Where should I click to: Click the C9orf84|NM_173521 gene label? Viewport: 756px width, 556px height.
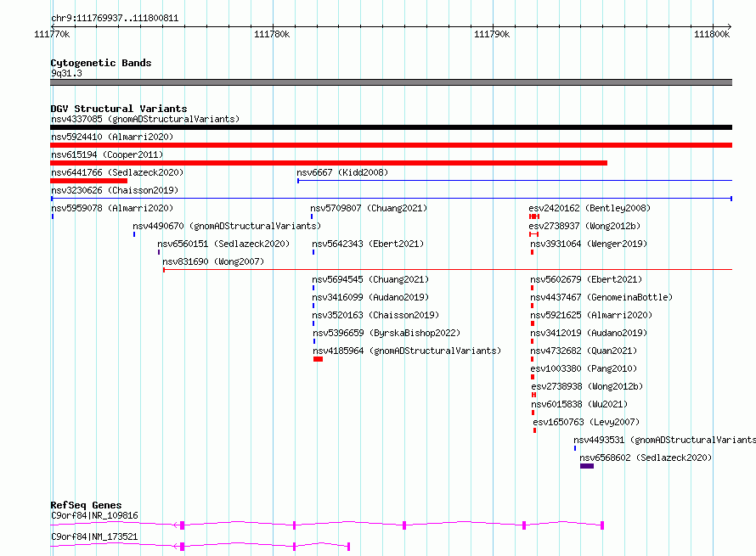pos(94,536)
